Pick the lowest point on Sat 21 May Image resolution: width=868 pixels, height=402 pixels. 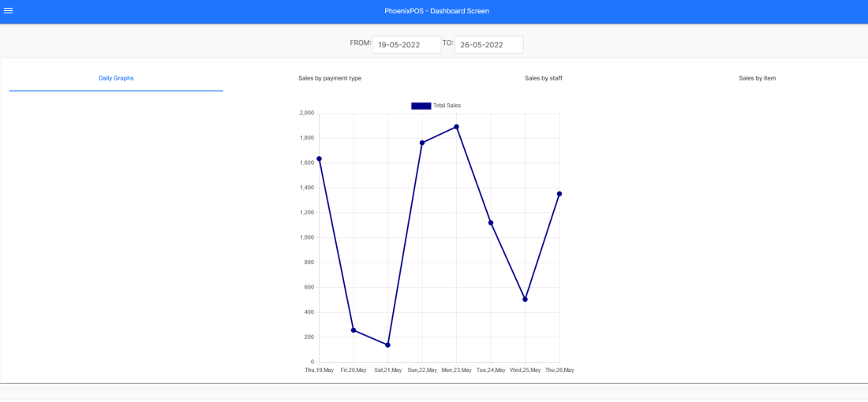(387, 345)
